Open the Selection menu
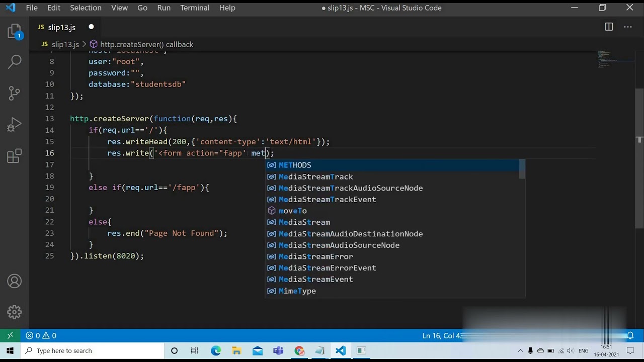Viewport: 644px width, 362px height. coord(86,8)
